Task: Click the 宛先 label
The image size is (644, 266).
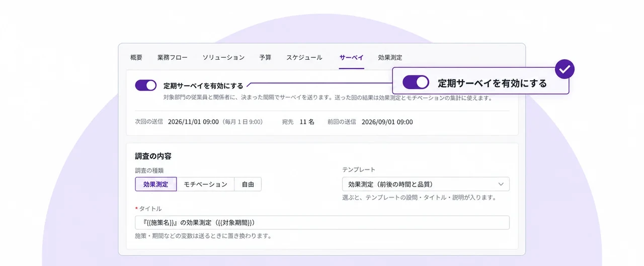Action: pos(288,122)
